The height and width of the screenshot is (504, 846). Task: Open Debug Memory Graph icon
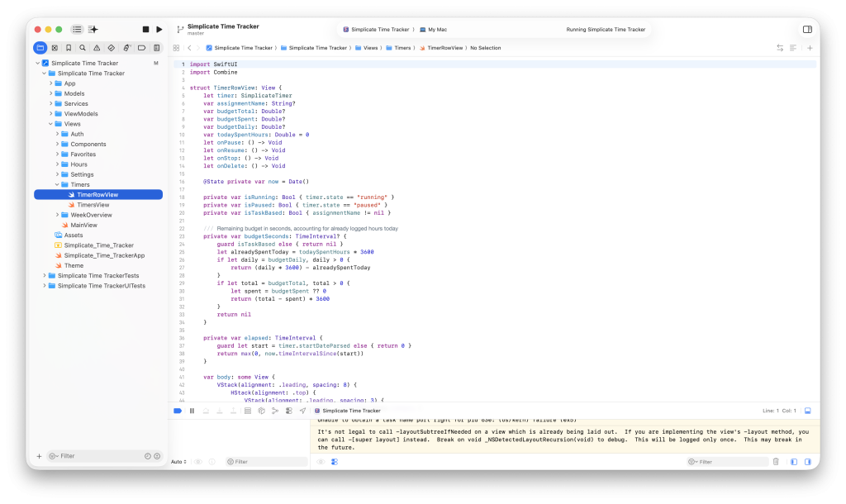[x=261, y=411]
